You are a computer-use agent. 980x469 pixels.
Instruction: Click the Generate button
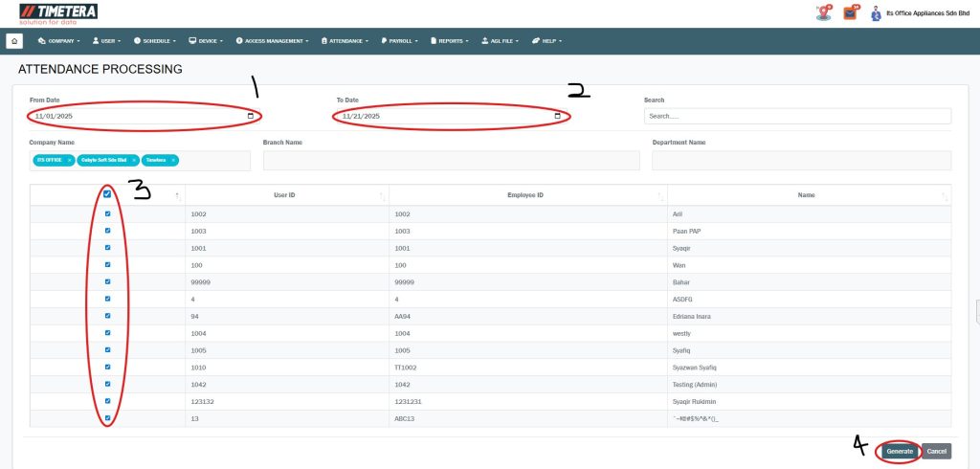click(x=900, y=451)
